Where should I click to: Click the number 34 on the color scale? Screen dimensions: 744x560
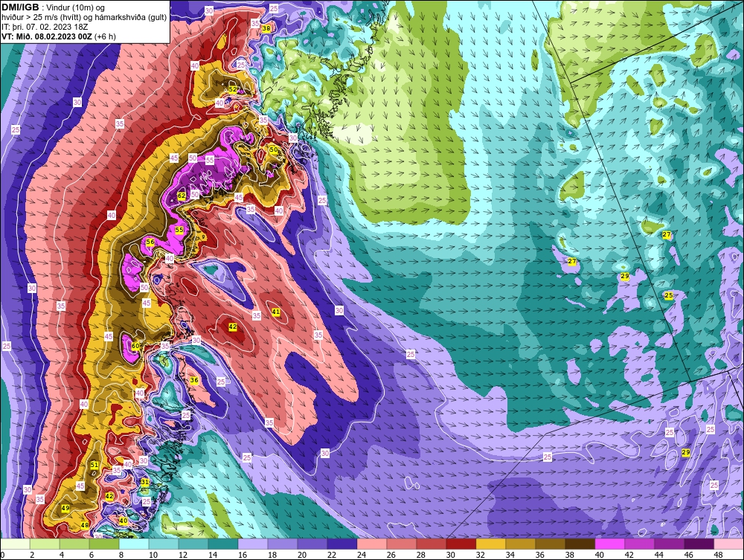[510, 555]
